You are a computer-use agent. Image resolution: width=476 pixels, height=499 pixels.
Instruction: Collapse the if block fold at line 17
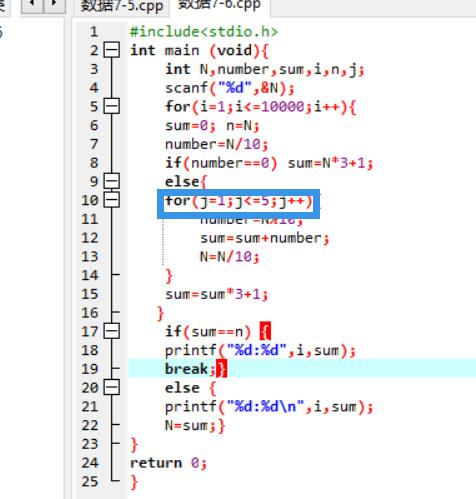[x=111, y=331]
